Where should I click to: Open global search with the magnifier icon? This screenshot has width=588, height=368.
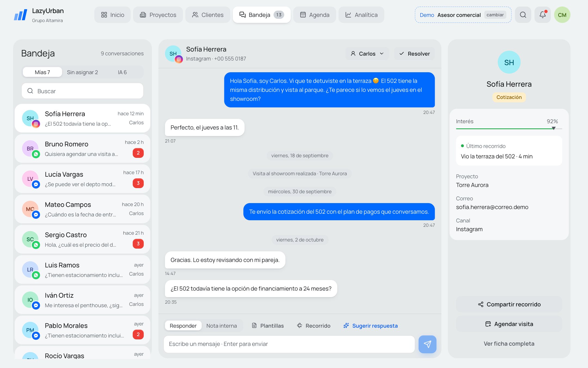[523, 15]
